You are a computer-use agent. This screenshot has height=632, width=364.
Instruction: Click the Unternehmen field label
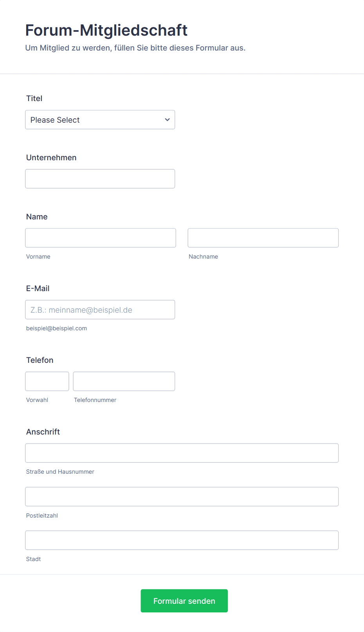coord(51,158)
